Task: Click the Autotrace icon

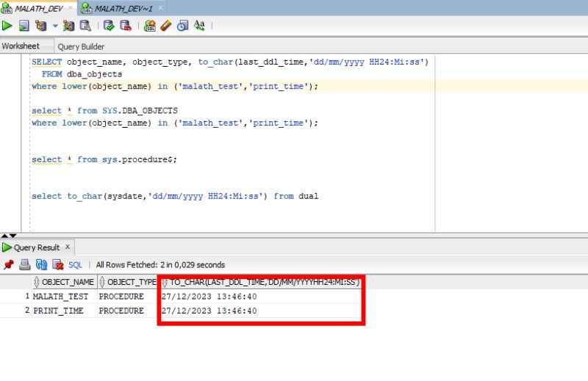Action: tap(68, 26)
